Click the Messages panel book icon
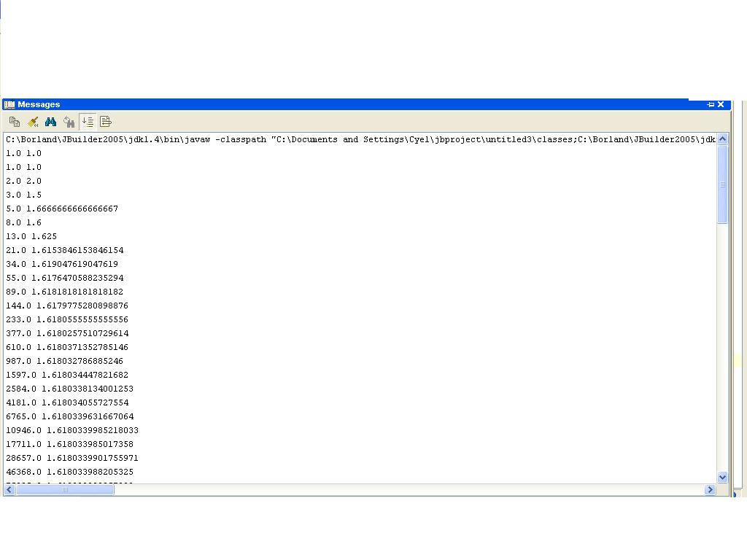This screenshot has height=560, width=747. [x=9, y=104]
